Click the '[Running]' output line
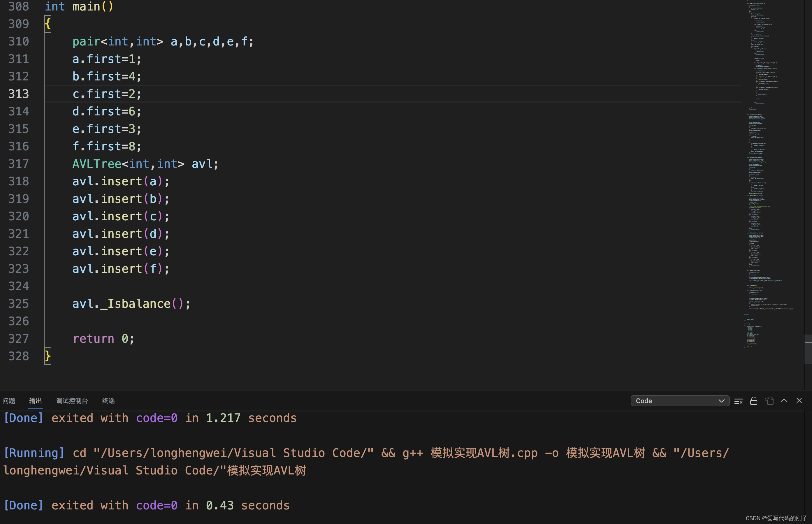812x524 pixels. pos(366,462)
